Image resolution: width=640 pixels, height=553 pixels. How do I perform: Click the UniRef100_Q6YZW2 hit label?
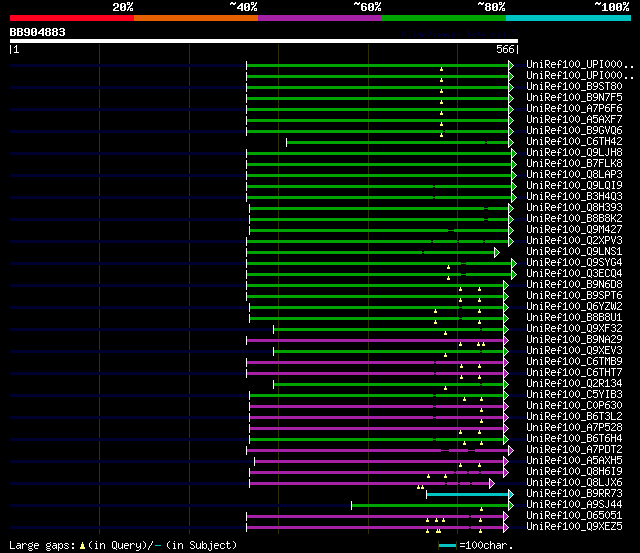pyautogui.click(x=574, y=307)
